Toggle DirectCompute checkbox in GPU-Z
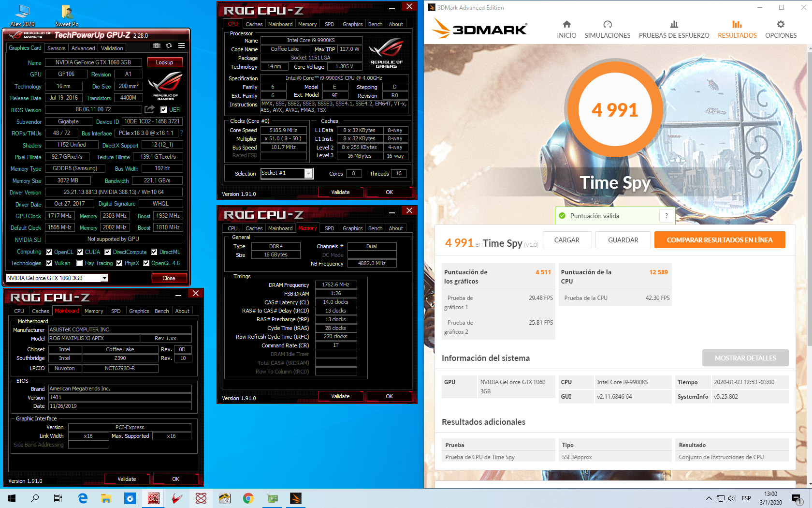The width and height of the screenshot is (812, 508). pos(108,252)
